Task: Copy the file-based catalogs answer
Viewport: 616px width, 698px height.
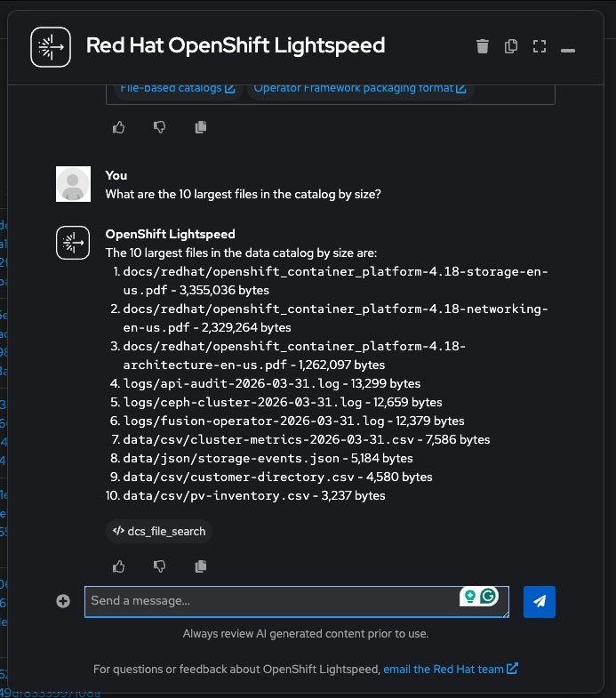Action: [x=201, y=127]
